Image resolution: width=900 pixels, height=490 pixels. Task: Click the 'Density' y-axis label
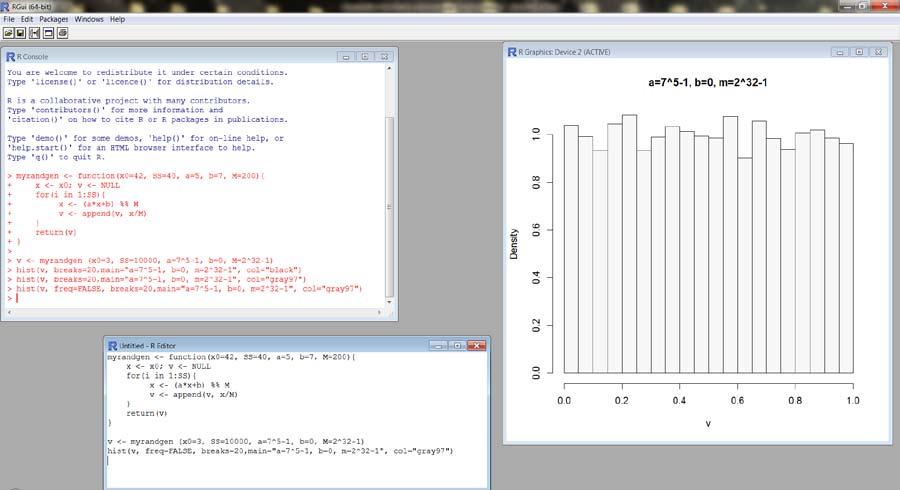pyautogui.click(x=514, y=244)
